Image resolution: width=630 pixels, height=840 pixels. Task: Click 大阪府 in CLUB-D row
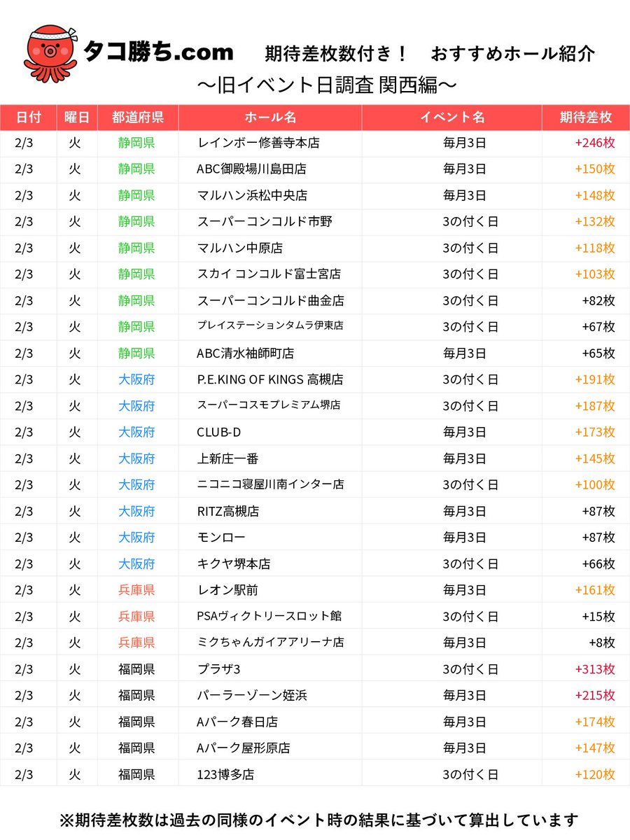point(136,432)
